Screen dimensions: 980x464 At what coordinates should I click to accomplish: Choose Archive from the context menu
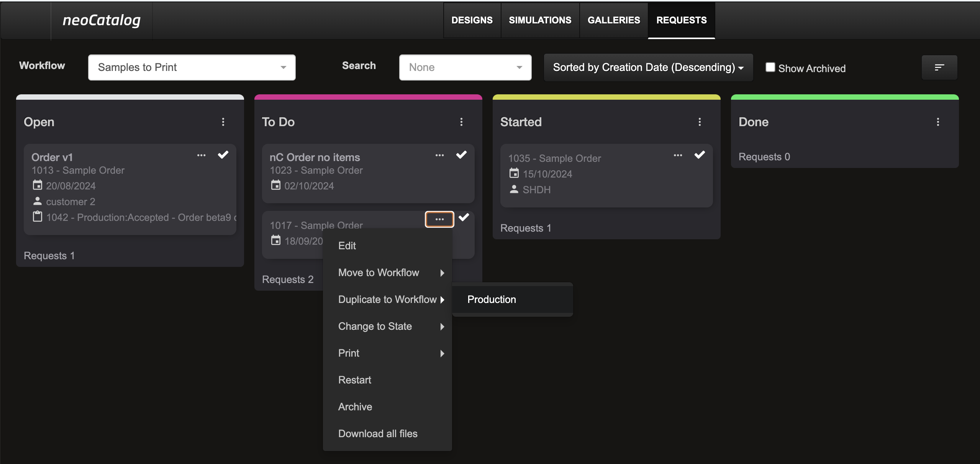point(355,407)
